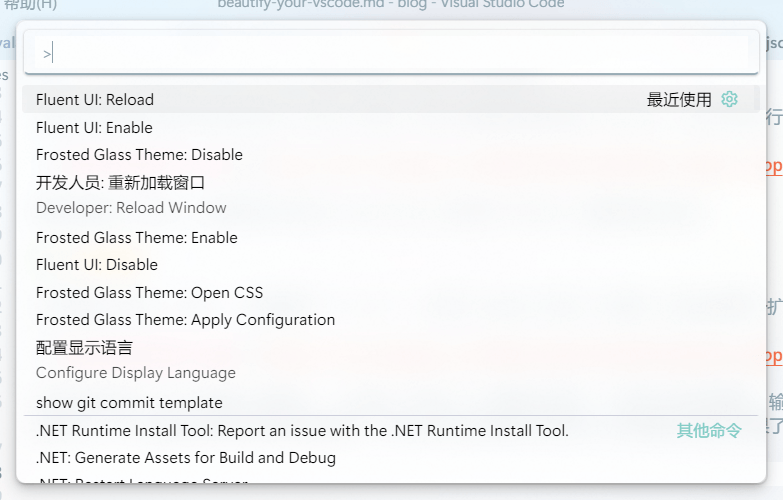Select Fluent UI: Enable from the list
Screen dimensions: 783x500
coord(94,128)
